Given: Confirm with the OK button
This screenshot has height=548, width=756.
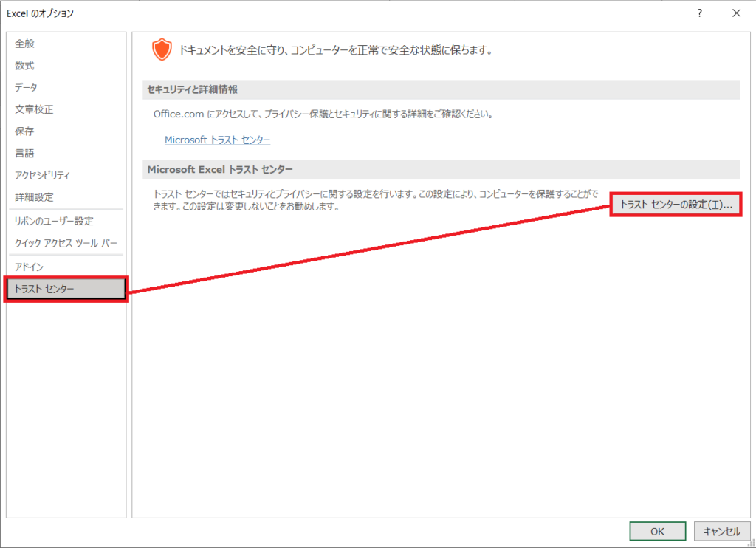Looking at the screenshot, I should [x=657, y=531].
